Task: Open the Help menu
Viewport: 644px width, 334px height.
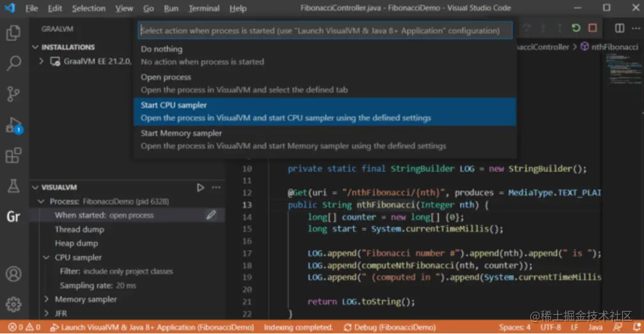Action: coord(238,8)
